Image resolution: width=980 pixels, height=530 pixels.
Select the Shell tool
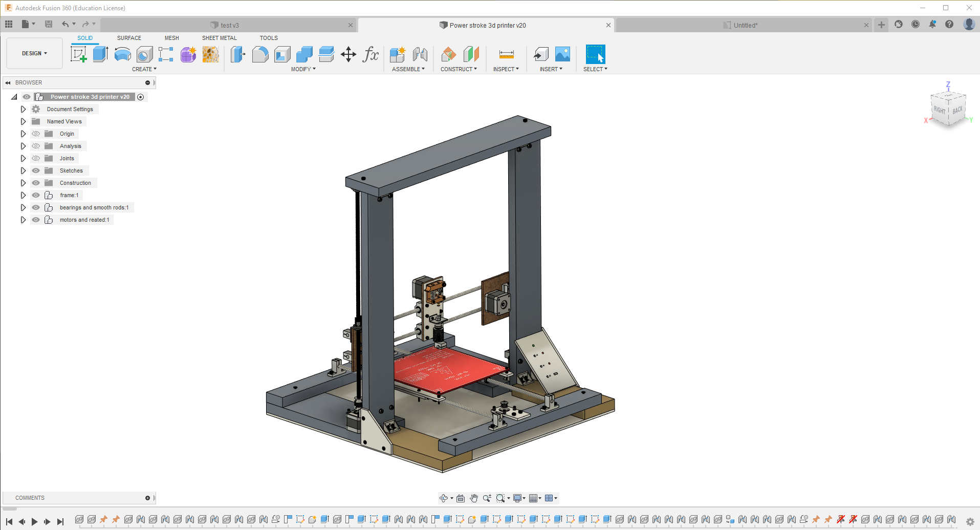282,54
